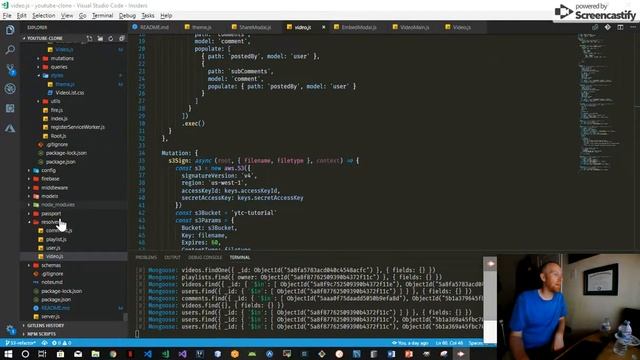640x360 pixels.
Task: Click the git branch indicator in status bar
Action: click(21, 343)
